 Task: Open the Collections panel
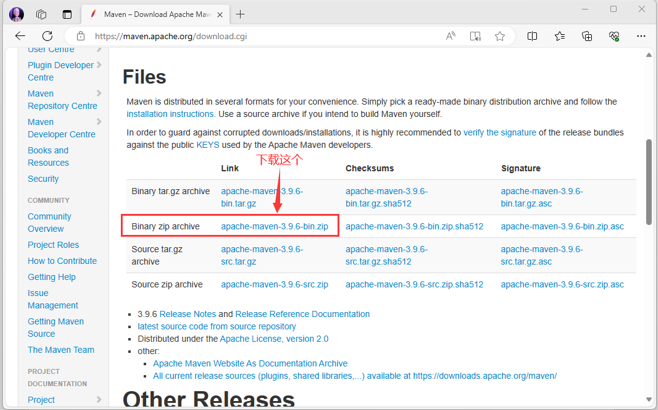point(587,36)
